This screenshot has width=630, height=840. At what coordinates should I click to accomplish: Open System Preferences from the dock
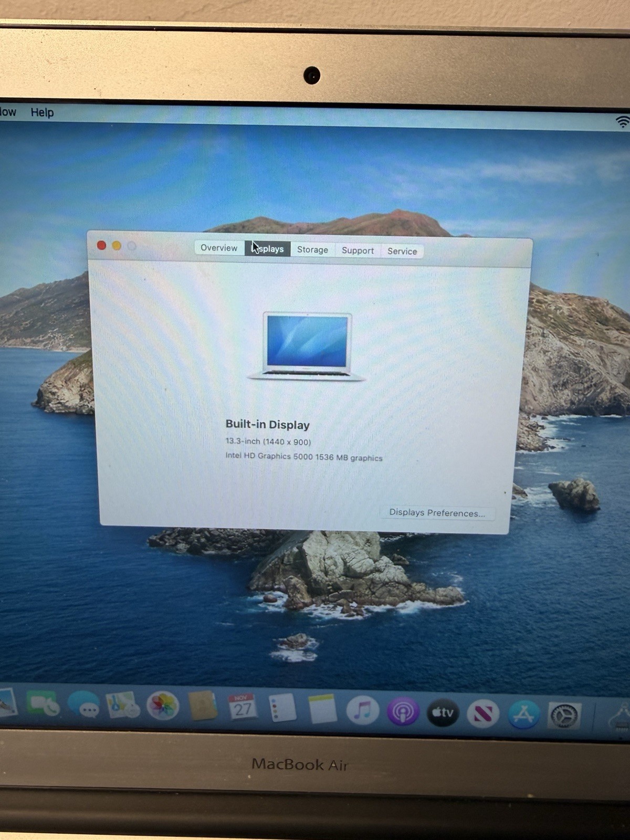click(564, 716)
